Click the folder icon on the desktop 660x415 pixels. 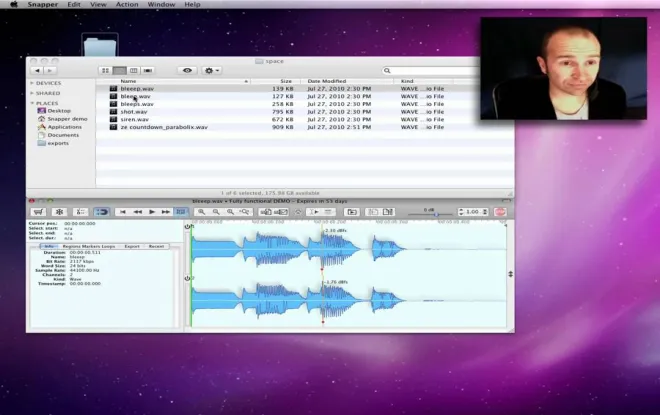[100, 45]
